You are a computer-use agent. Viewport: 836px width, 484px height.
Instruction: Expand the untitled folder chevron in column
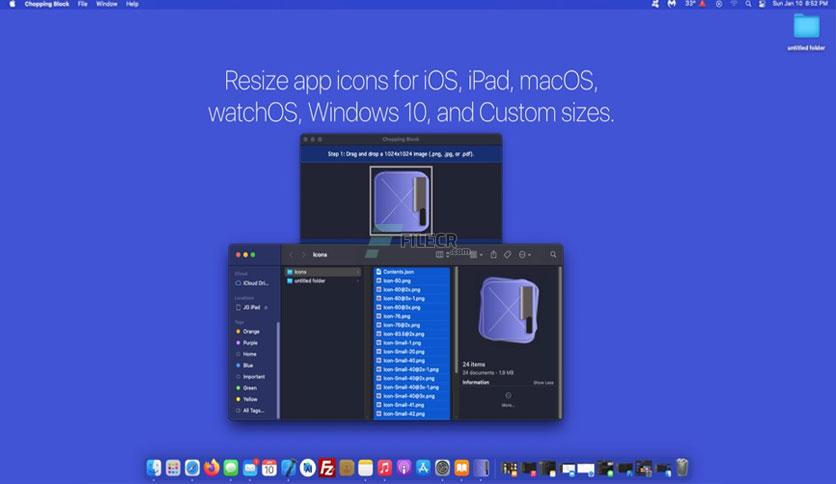pos(358,281)
